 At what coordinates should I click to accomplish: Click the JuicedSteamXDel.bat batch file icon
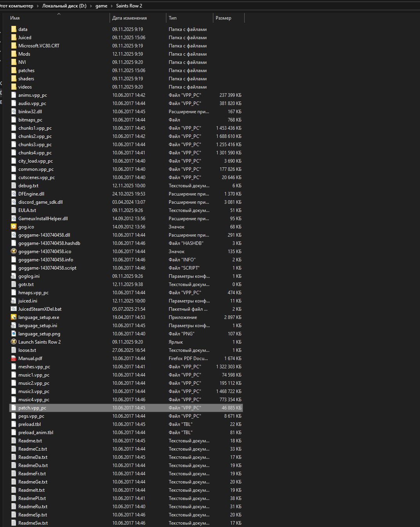point(14,309)
